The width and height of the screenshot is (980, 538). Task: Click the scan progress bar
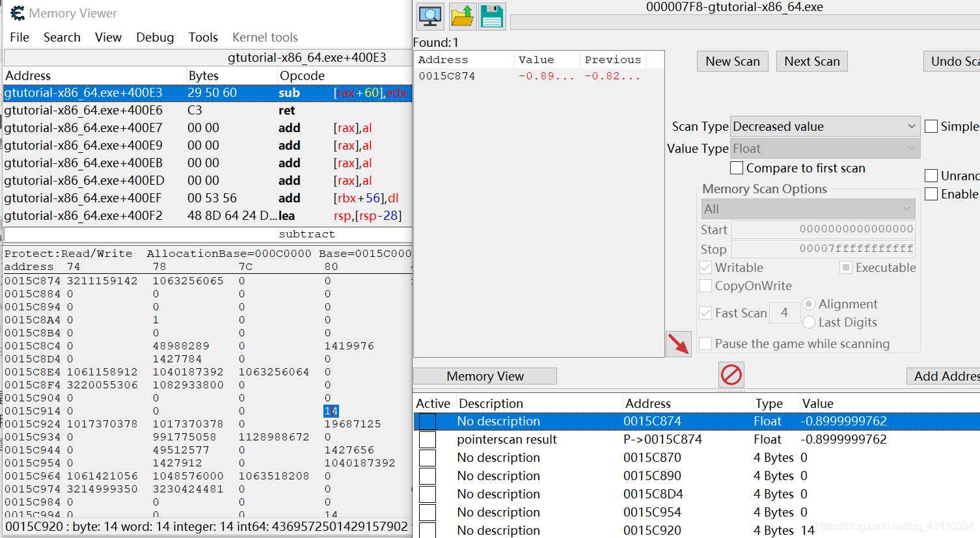(745, 23)
